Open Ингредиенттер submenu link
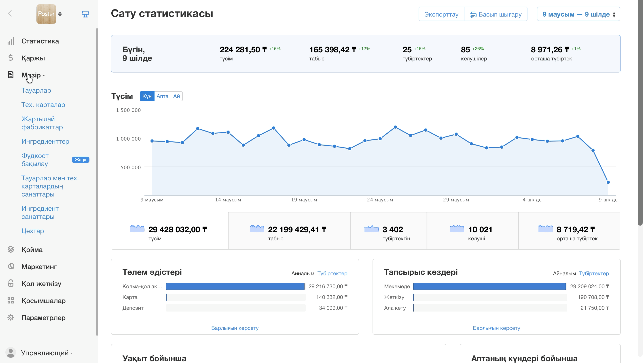Screen dimensions: 644x363 coord(45,141)
